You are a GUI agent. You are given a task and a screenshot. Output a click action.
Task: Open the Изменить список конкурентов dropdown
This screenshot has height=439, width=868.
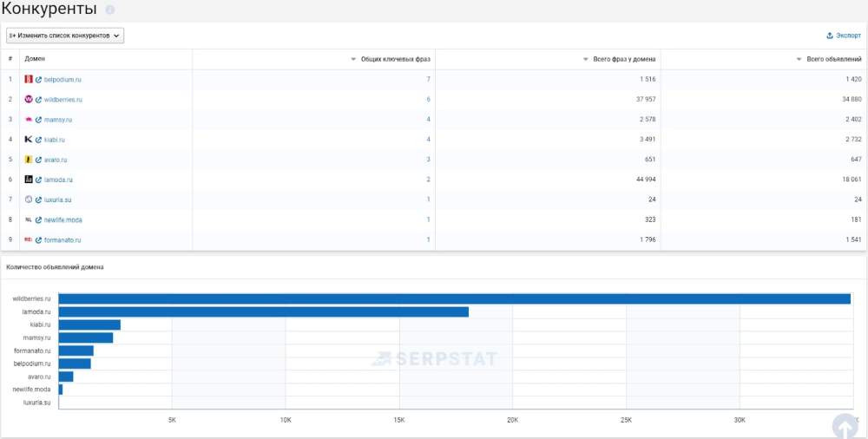coord(65,36)
